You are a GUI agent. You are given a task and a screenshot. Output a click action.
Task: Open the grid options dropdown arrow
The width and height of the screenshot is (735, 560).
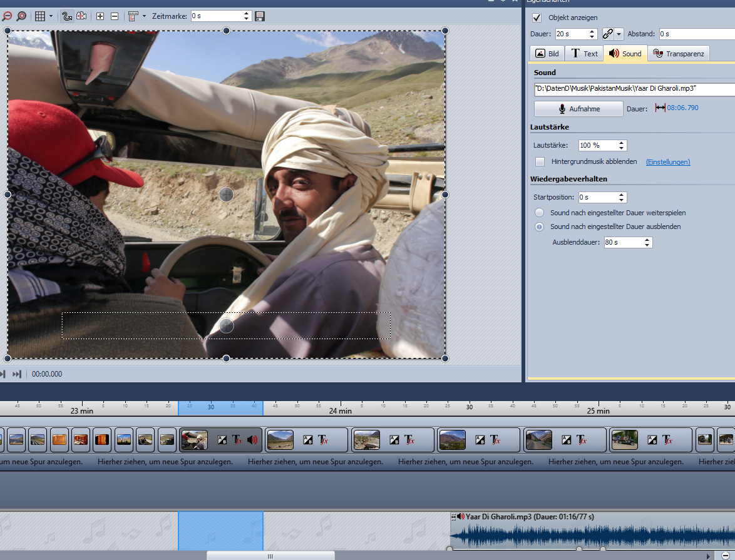tap(51, 16)
